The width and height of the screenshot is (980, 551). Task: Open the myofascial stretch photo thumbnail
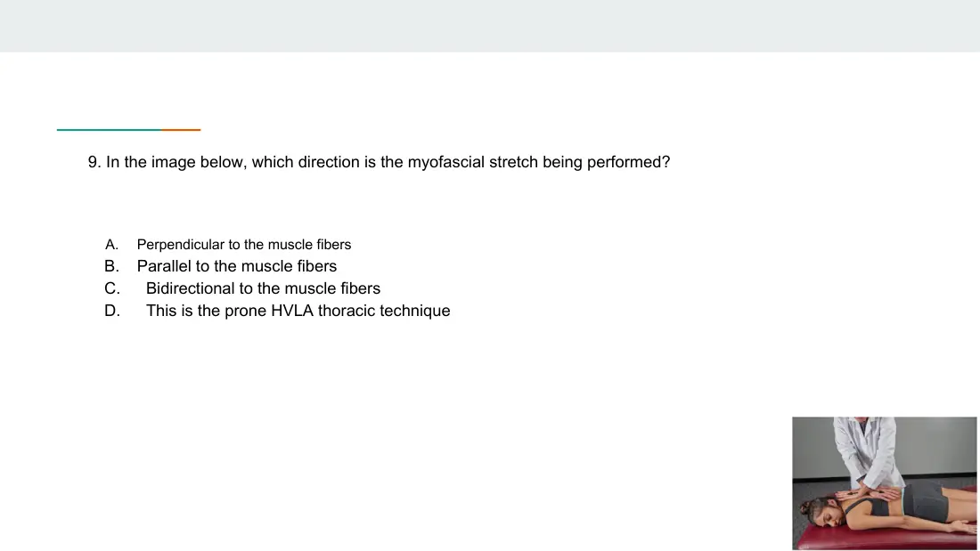click(885, 483)
